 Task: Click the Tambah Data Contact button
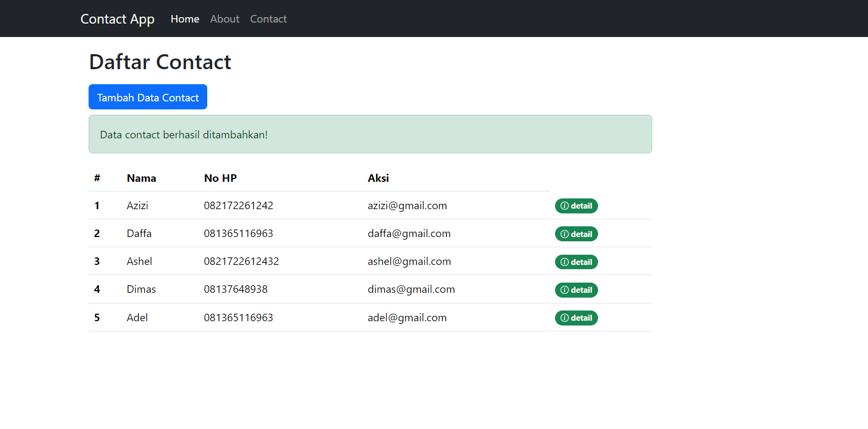click(148, 97)
